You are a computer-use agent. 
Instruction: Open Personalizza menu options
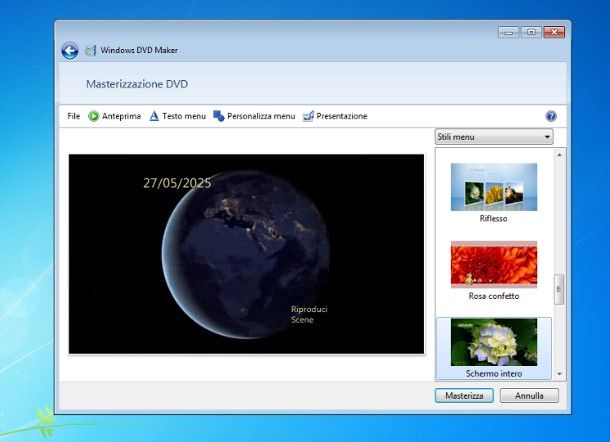254,116
